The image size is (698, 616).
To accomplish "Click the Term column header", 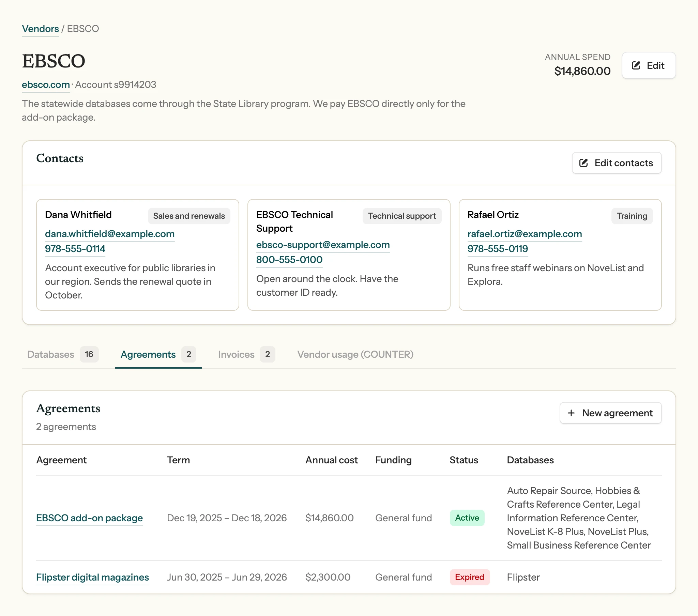I will click(178, 460).
